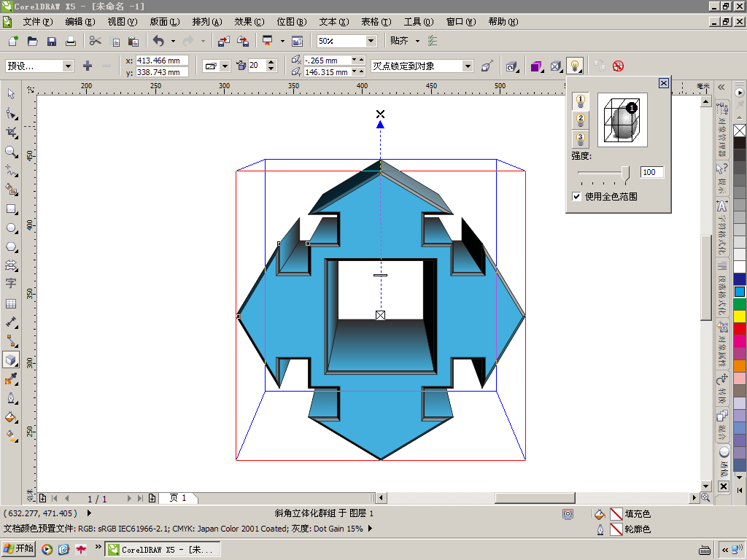The width and height of the screenshot is (747, 560).
Task: Open the 效果(C) menu
Action: pos(249,21)
